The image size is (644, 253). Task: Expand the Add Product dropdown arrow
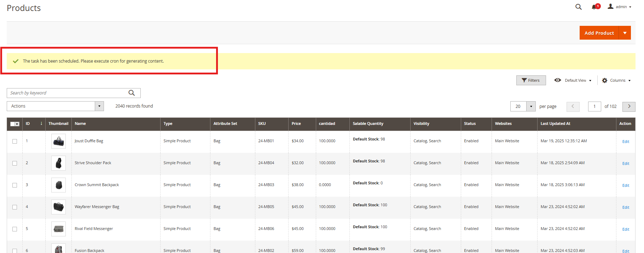coord(625,33)
